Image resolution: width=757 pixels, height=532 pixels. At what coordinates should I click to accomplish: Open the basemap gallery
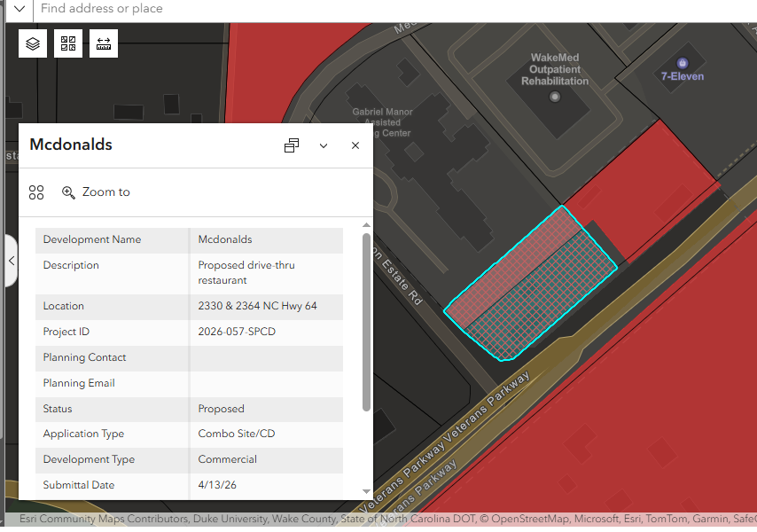click(x=68, y=43)
